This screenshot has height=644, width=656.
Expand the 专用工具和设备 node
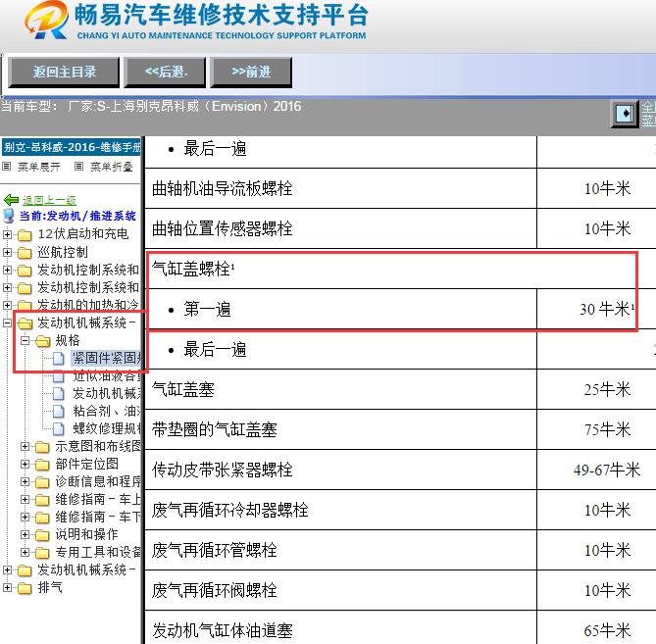25,553
